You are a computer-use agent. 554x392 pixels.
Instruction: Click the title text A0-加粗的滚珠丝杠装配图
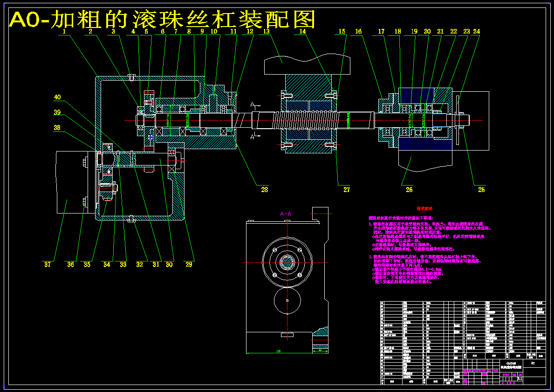click(x=162, y=19)
